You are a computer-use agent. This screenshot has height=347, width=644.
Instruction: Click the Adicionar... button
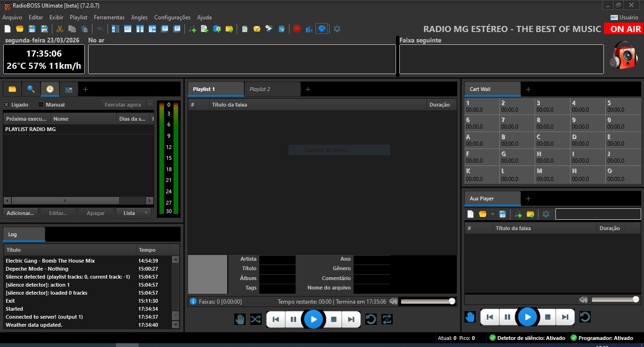coord(20,213)
